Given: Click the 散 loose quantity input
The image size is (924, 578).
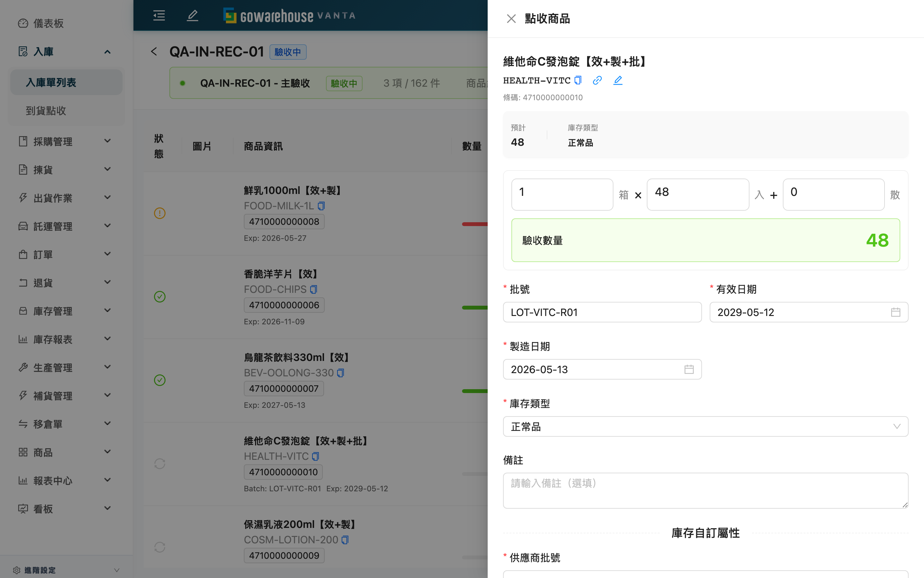Looking at the screenshot, I should (x=834, y=194).
